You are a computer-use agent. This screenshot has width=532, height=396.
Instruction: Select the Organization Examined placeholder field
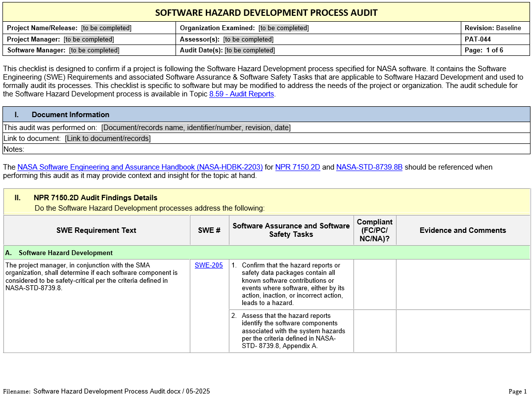pos(283,28)
